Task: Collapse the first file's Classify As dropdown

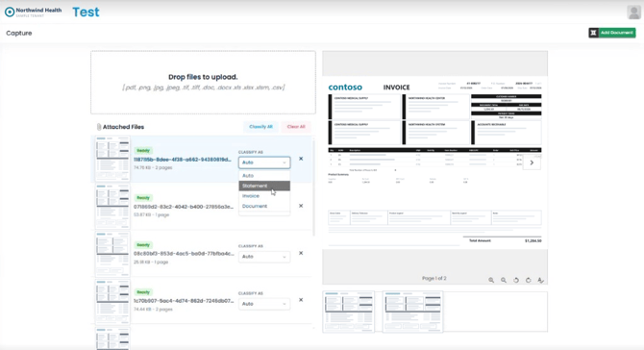Action: click(264, 162)
